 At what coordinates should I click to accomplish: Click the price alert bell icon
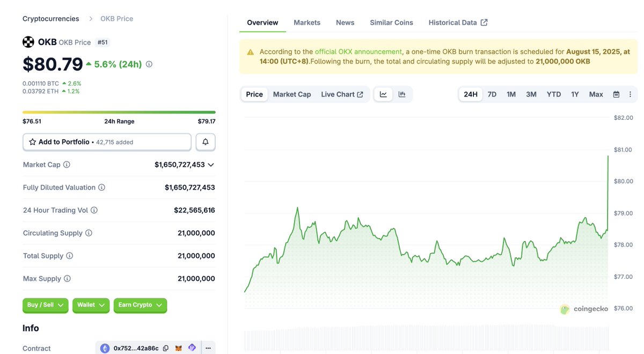(206, 142)
